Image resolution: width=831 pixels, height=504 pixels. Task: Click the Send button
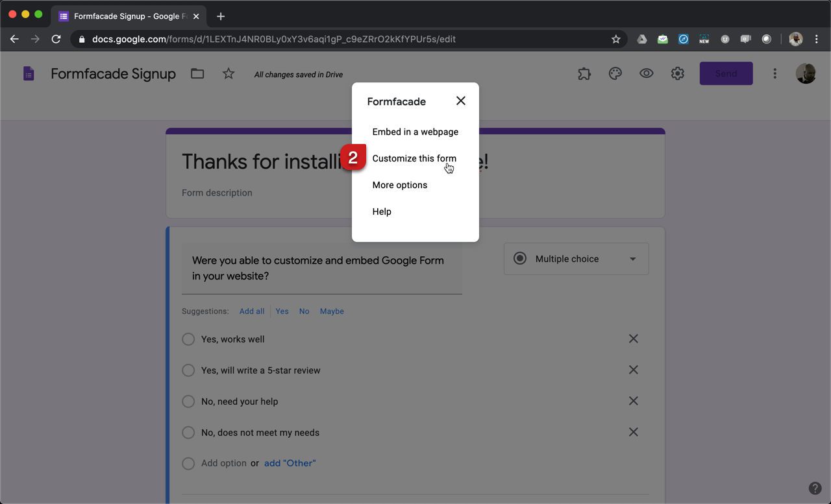[x=726, y=73]
